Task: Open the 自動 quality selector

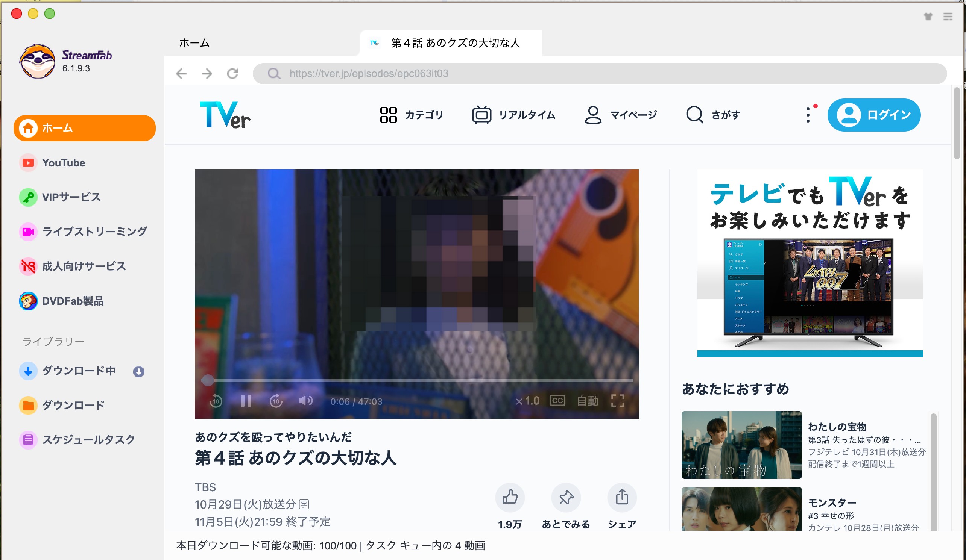Action: coord(588,401)
